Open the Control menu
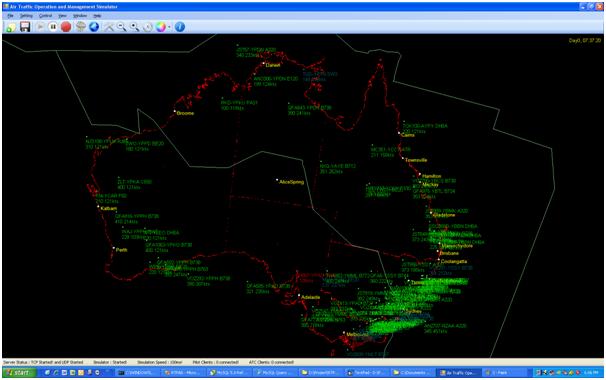The width and height of the screenshot is (606, 380). click(x=45, y=15)
